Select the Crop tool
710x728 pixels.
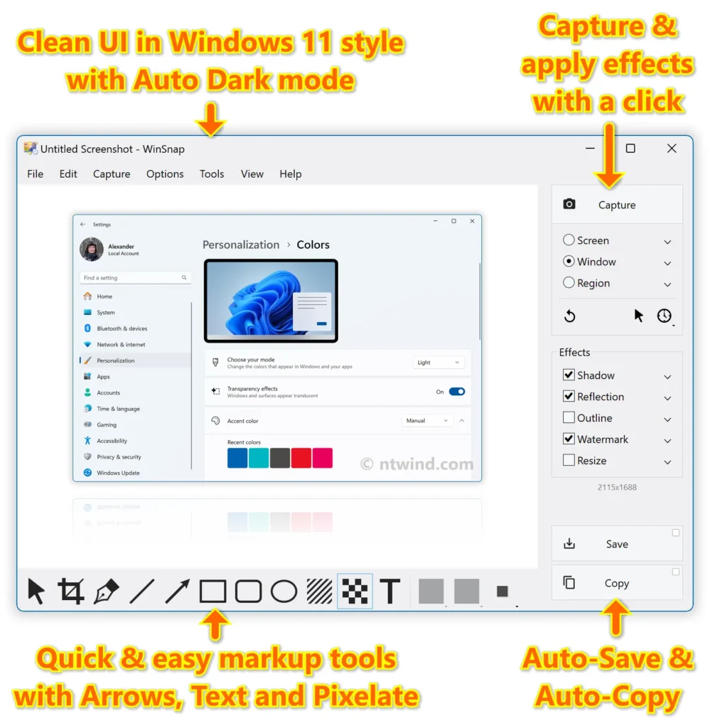(71, 591)
